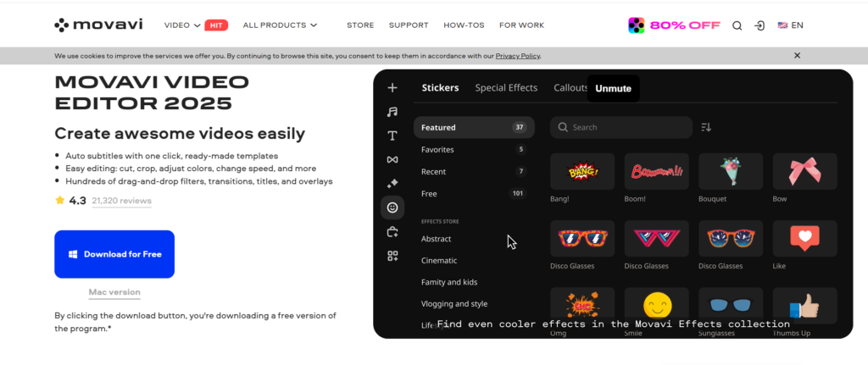Open the VIDEO dropdown menu
Image resolution: width=868 pixels, height=365 pixels.
(x=182, y=25)
